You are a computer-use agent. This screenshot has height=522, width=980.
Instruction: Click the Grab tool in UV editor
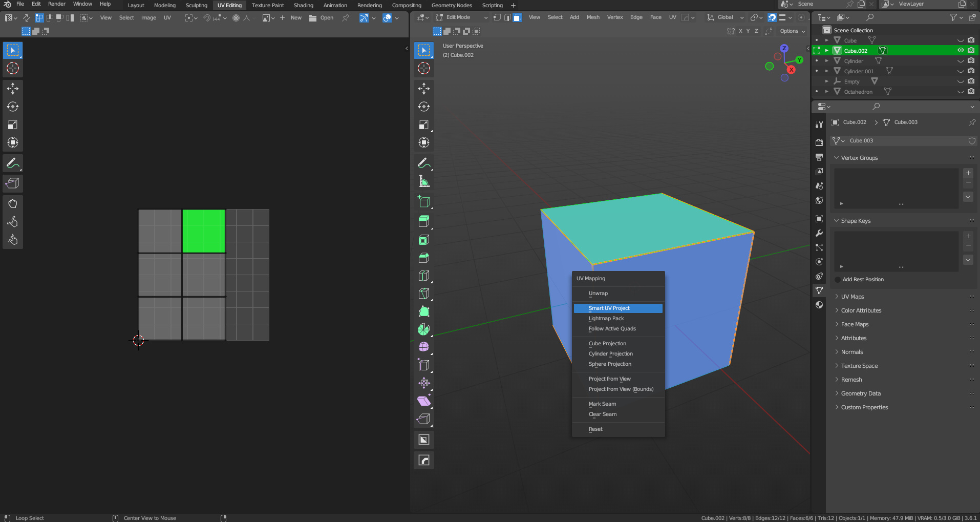tap(13, 204)
